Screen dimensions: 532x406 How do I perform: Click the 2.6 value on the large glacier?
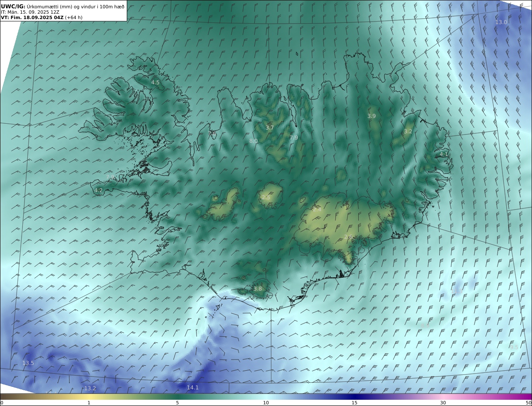(x=348, y=237)
